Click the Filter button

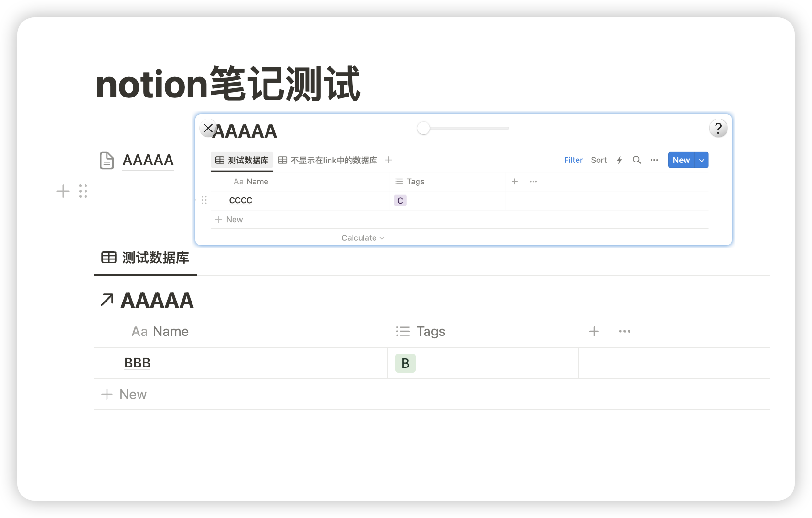click(573, 160)
